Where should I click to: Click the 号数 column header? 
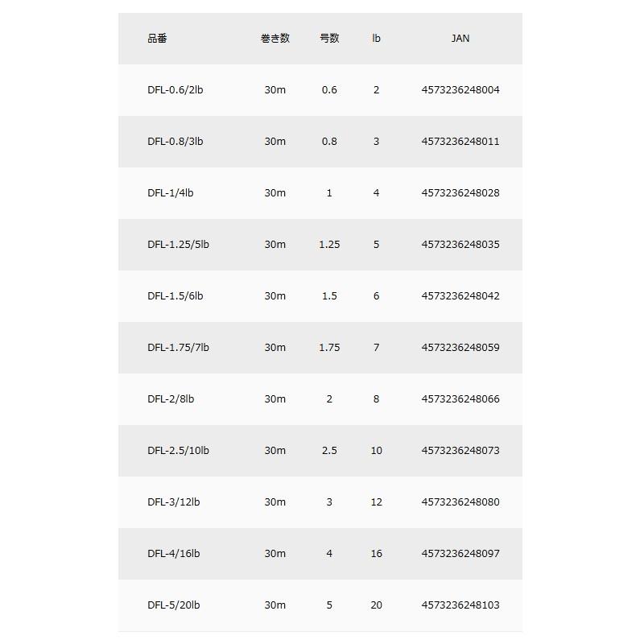[329, 39]
